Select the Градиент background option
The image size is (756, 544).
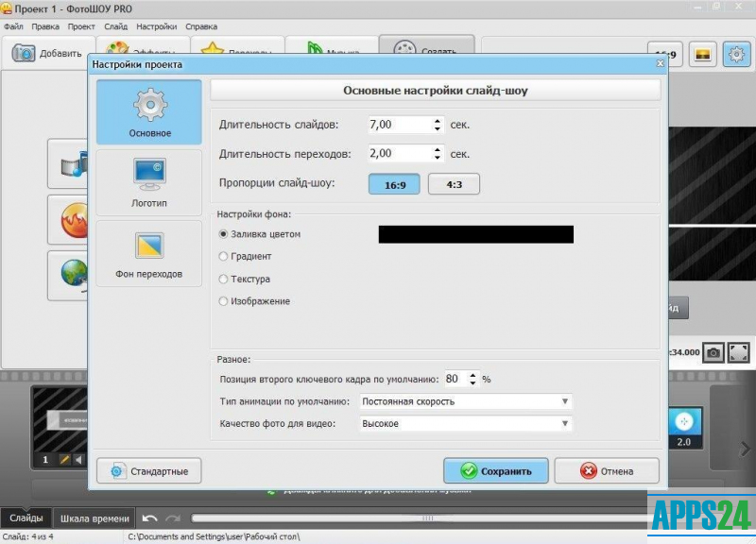pos(224,256)
